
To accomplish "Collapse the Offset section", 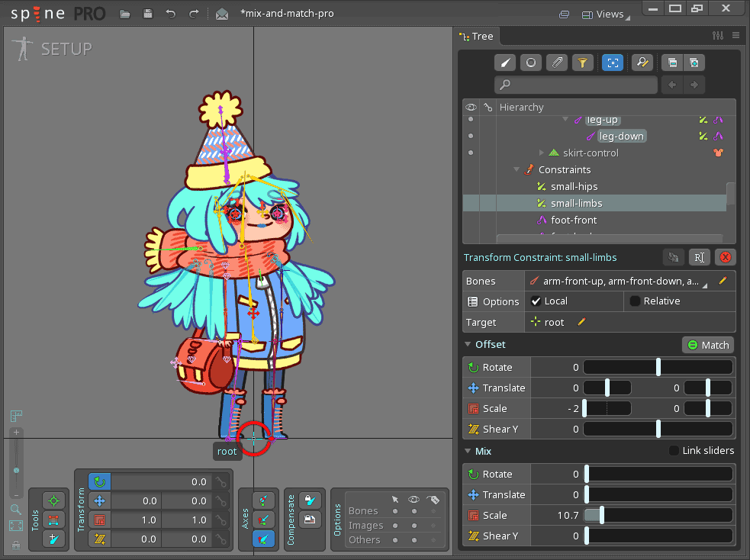I will coord(468,345).
